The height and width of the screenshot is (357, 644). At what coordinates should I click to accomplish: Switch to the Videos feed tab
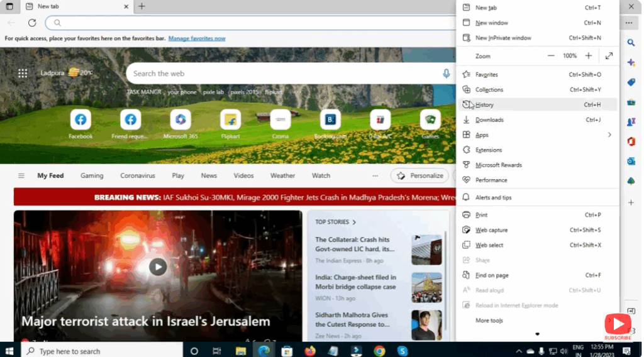point(243,175)
